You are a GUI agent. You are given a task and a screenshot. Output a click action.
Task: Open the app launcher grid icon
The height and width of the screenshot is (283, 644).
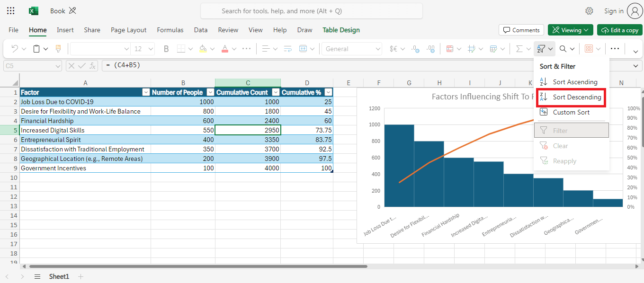point(11,11)
